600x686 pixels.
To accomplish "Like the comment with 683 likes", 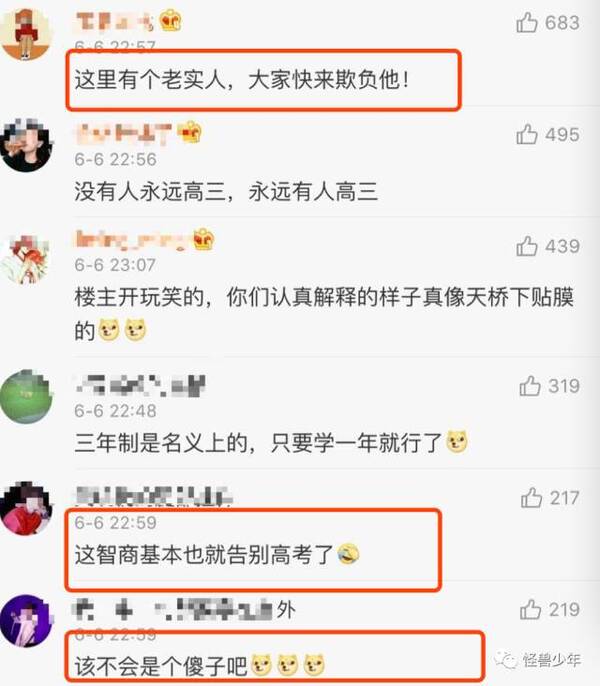I will click(526, 22).
